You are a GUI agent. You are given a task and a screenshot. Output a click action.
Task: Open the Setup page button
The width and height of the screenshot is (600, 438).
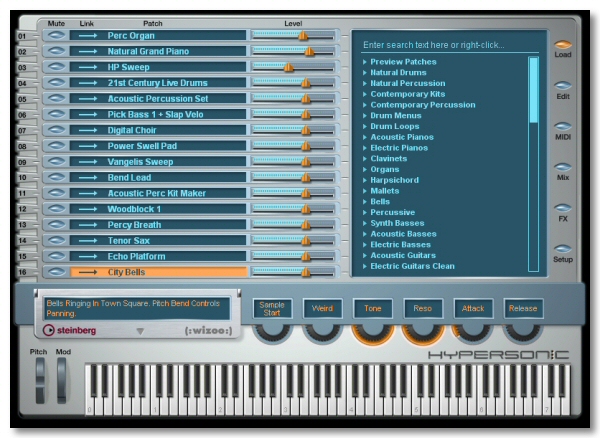[x=563, y=249]
